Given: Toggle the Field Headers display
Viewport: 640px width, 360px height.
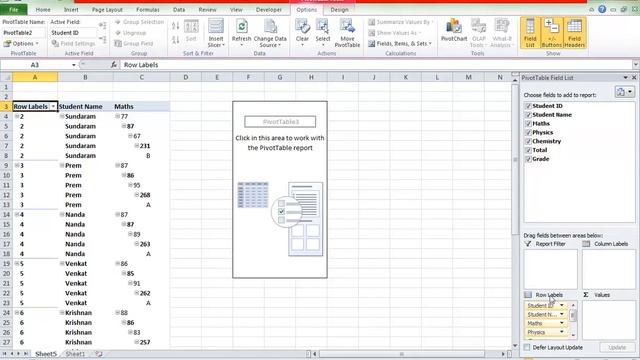Looking at the screenshot, I should click(574, 33).
